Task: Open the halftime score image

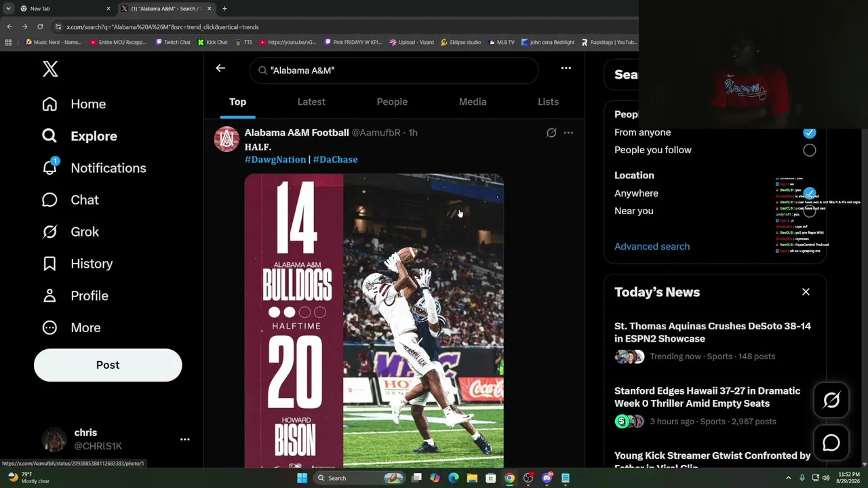Action: click(x=374, y=321)
